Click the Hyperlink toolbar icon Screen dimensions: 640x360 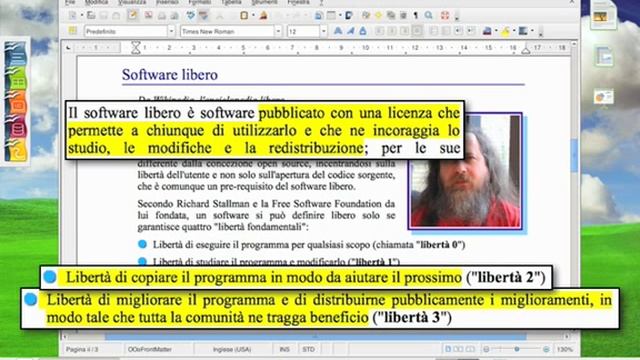point(319,16)
